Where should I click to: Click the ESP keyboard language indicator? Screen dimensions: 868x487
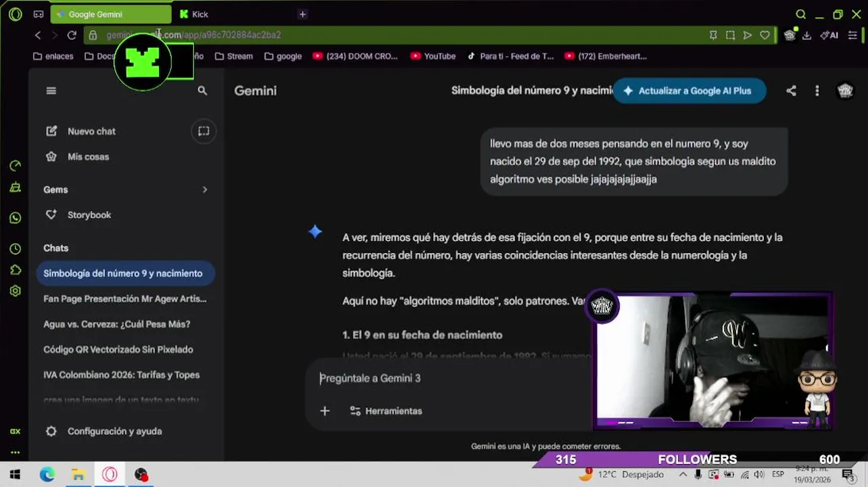778,475
